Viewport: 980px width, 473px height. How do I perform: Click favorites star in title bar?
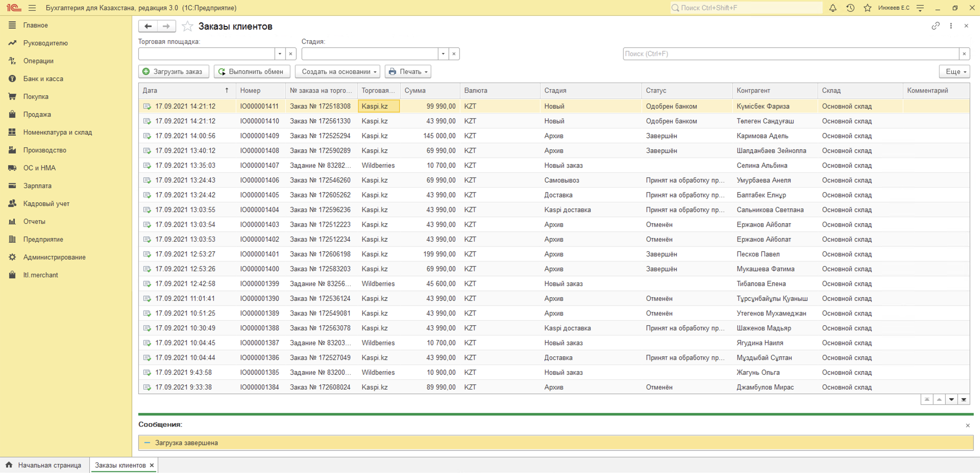click(x=867, y=8)
